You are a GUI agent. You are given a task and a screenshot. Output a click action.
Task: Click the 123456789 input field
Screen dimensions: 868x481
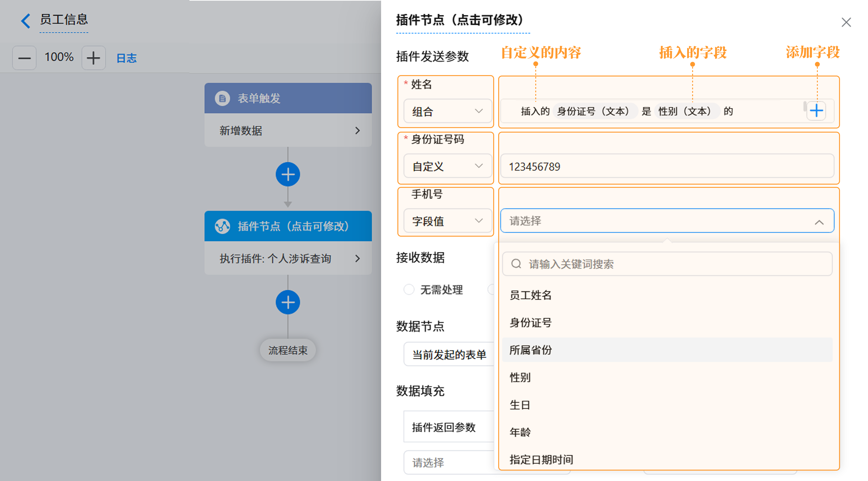click(x=667, y=166)
